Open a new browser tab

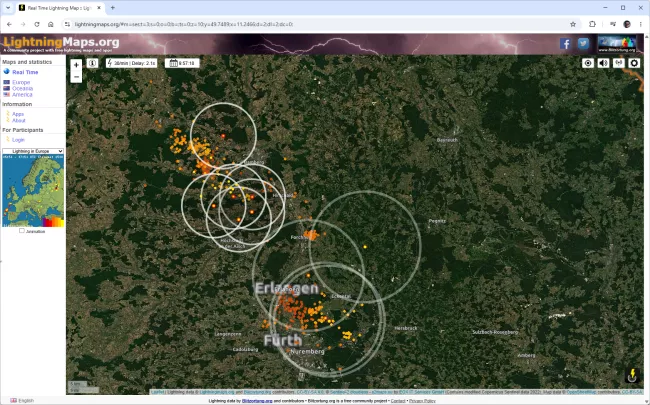pyautogui.click(x=112, y=8)
